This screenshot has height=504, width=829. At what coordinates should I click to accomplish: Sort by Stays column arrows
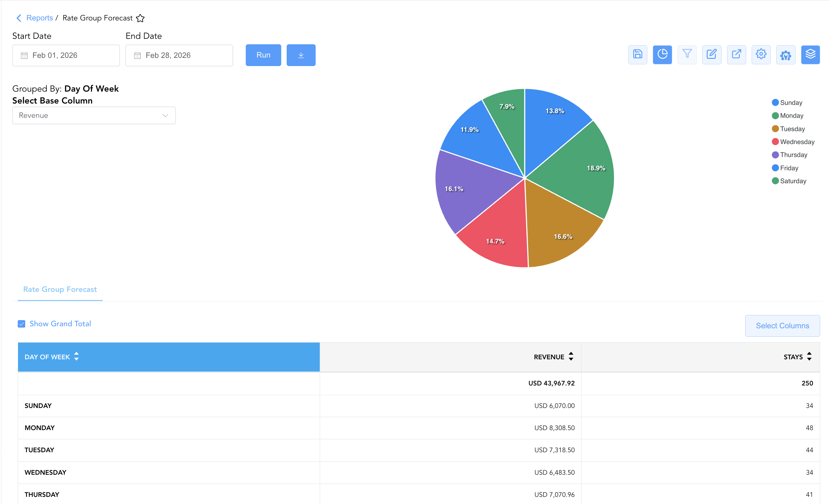(x=809, y=357)
